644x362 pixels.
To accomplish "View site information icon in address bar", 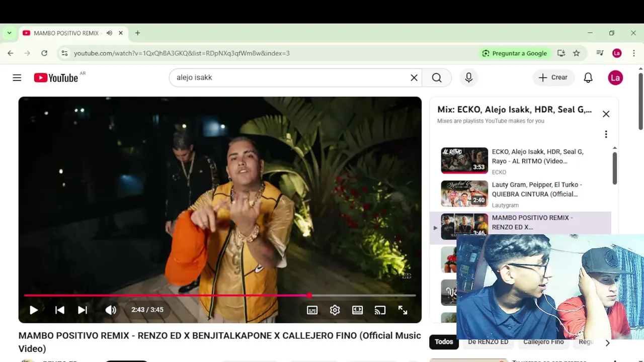I will (x=64, y=53).
